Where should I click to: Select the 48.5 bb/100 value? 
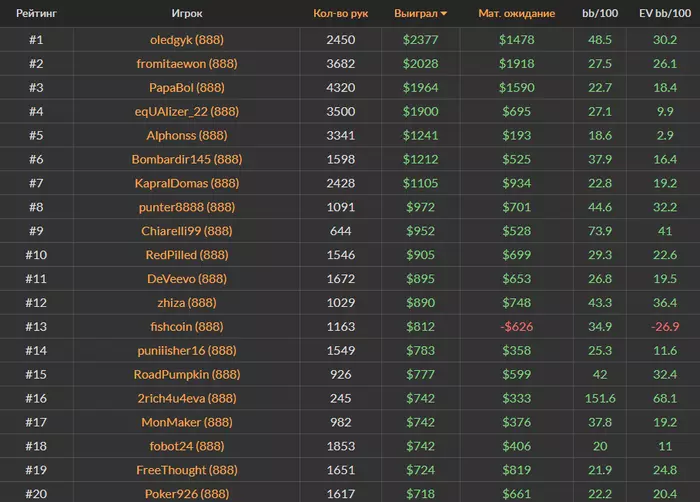[x=600, y=40]
